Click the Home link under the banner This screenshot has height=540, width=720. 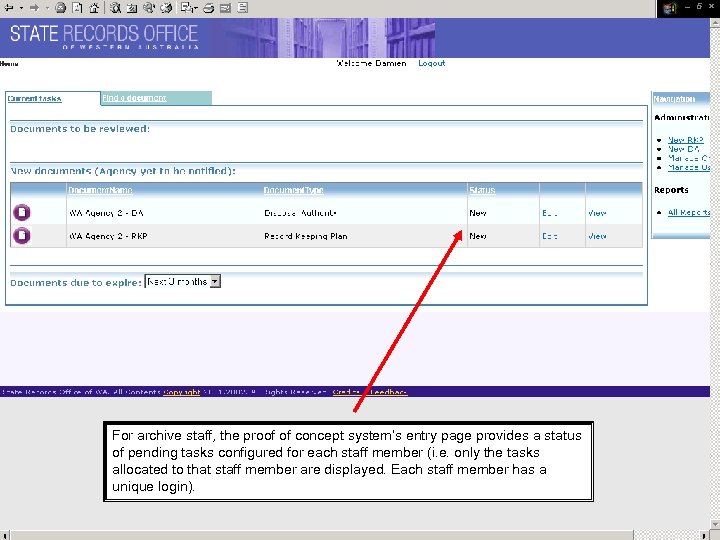click(9, 64)
